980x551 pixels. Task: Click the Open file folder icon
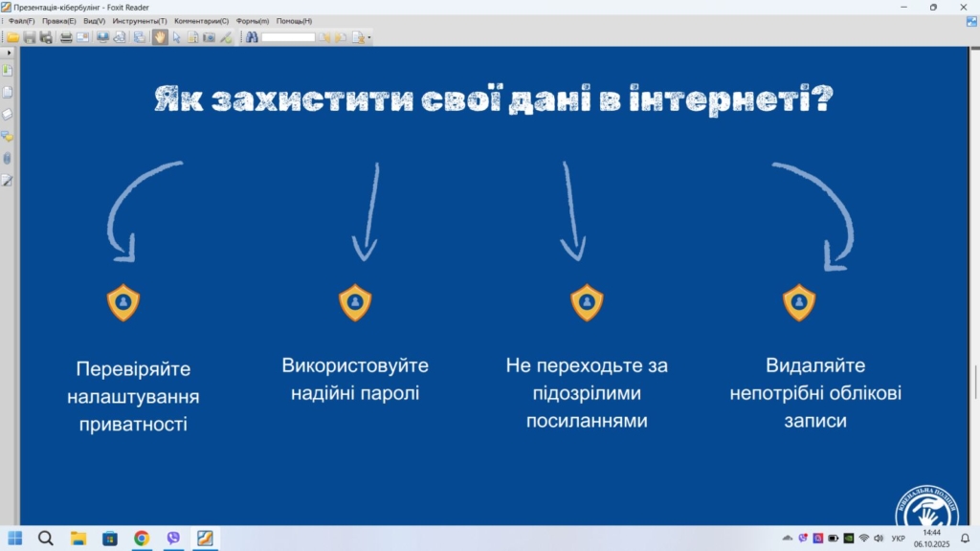click(x=13, y=37)
